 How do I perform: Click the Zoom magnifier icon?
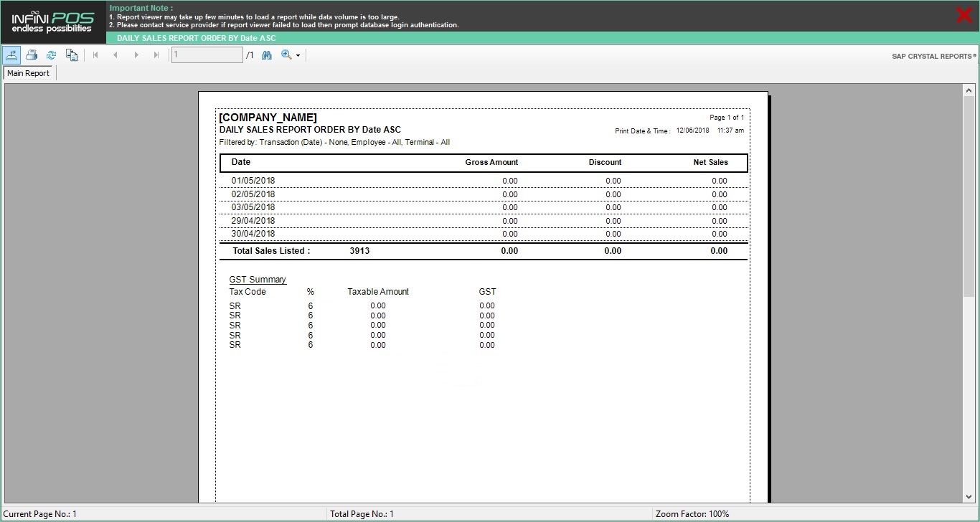coord(286,54)
